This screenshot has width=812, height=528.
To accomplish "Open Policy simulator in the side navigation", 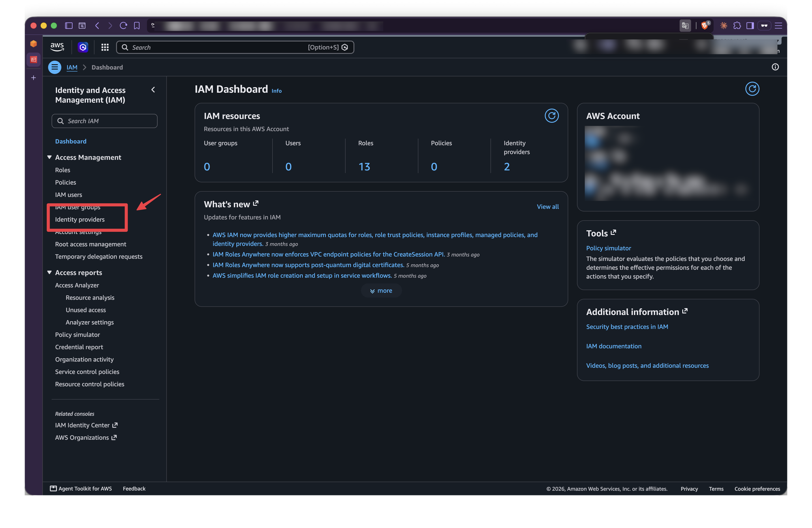I will pos(77,334).
